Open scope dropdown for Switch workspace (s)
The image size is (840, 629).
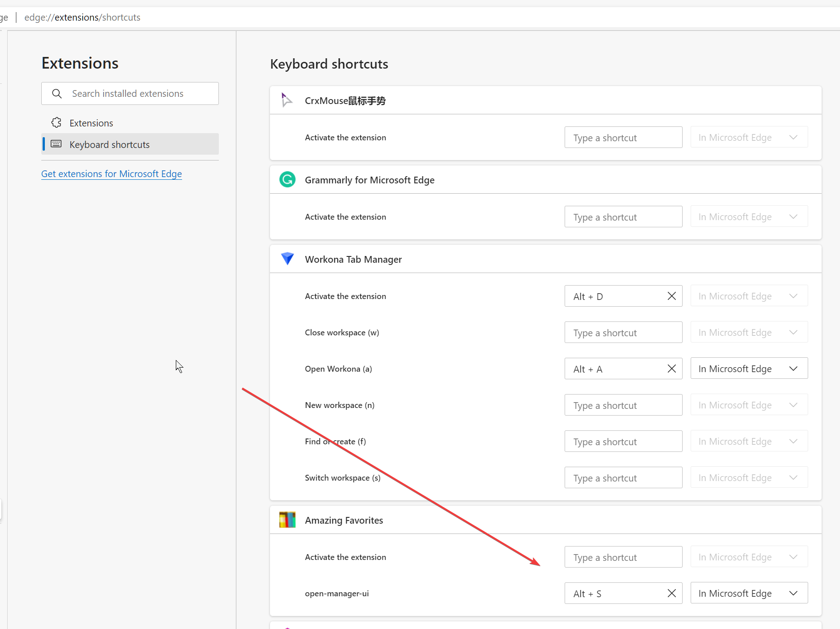point(749,477)
